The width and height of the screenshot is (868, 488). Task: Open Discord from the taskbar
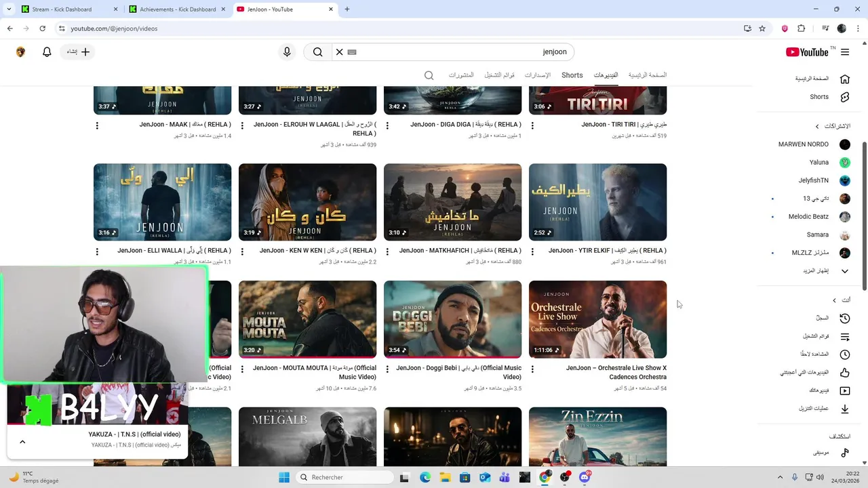point(585,477)
